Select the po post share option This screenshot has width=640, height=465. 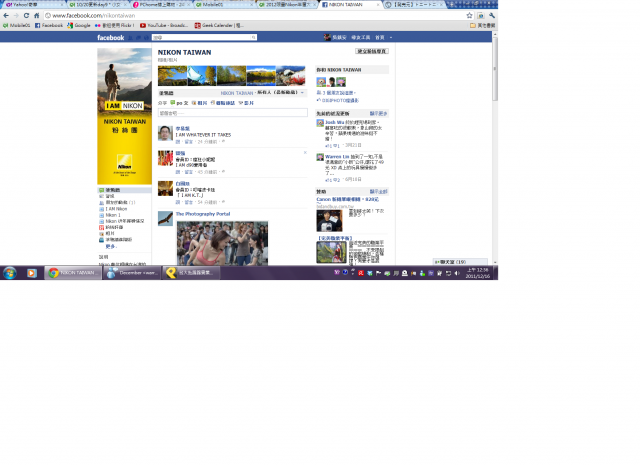click(179, 103)
